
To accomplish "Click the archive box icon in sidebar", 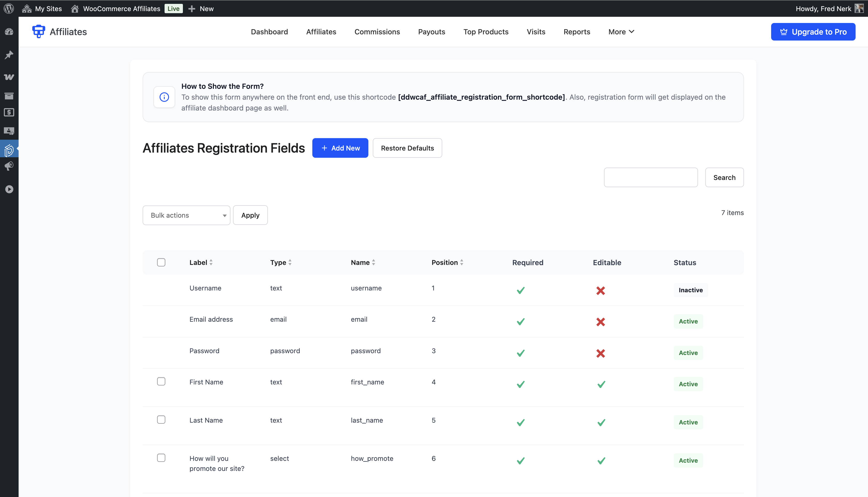I will pos(9,96).
